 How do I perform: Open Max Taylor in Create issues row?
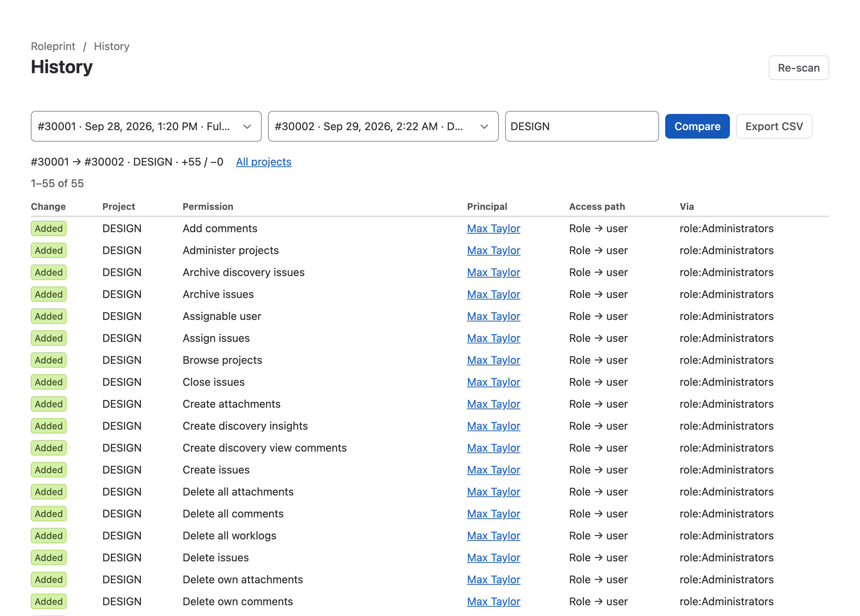pos(494,470)
